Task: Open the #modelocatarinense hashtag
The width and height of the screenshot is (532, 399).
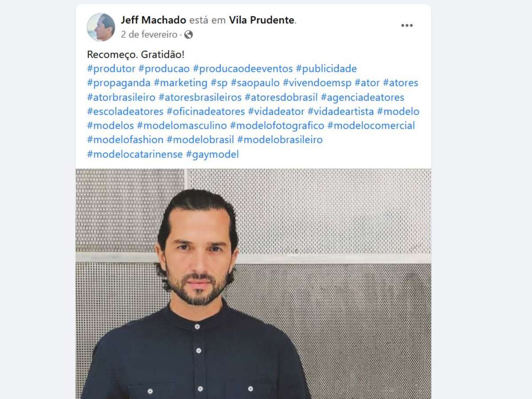Action: click(135, 154)
